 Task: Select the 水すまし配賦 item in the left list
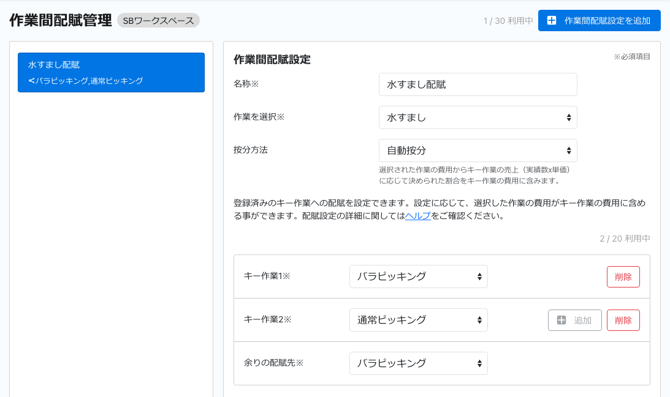[111, 72]
